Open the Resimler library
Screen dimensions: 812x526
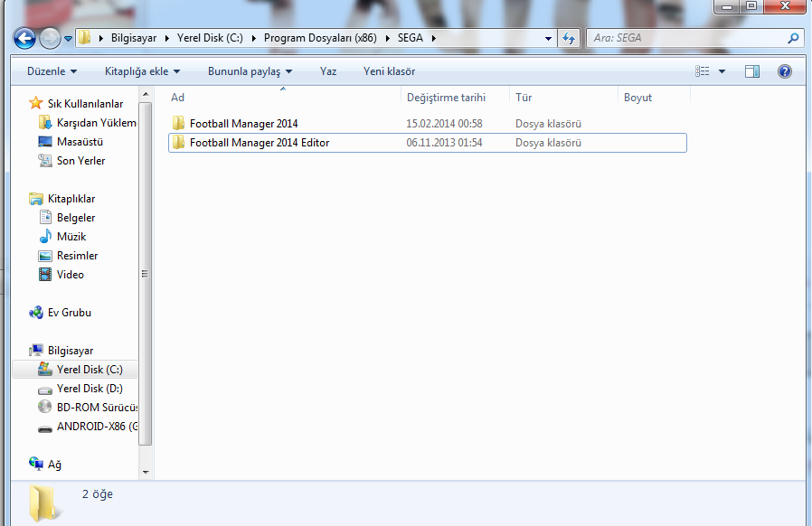tap(77, 256)
